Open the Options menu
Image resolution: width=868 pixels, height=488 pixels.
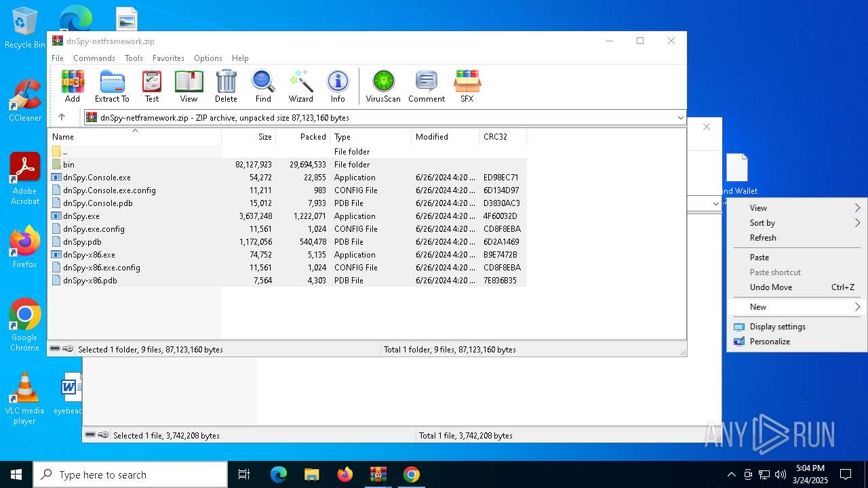tap(208, 58)
